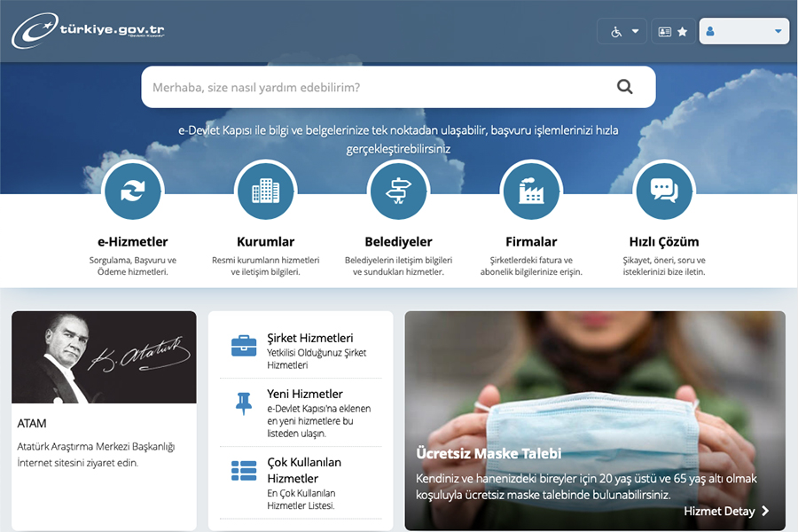The width and height of the screenshot is (798, 532).
Task: Open the Belediyeler signpost icon
Action: tap(398, 191)
